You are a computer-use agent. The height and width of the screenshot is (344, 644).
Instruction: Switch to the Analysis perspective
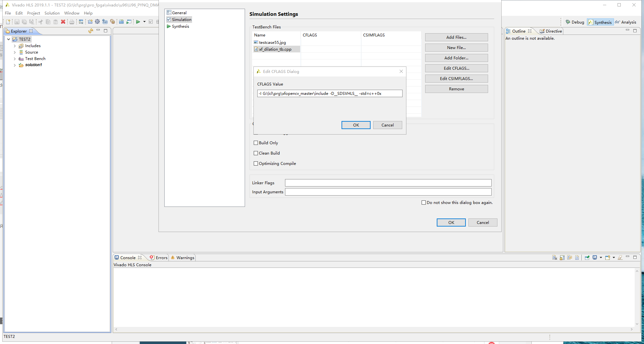(626, 22)
